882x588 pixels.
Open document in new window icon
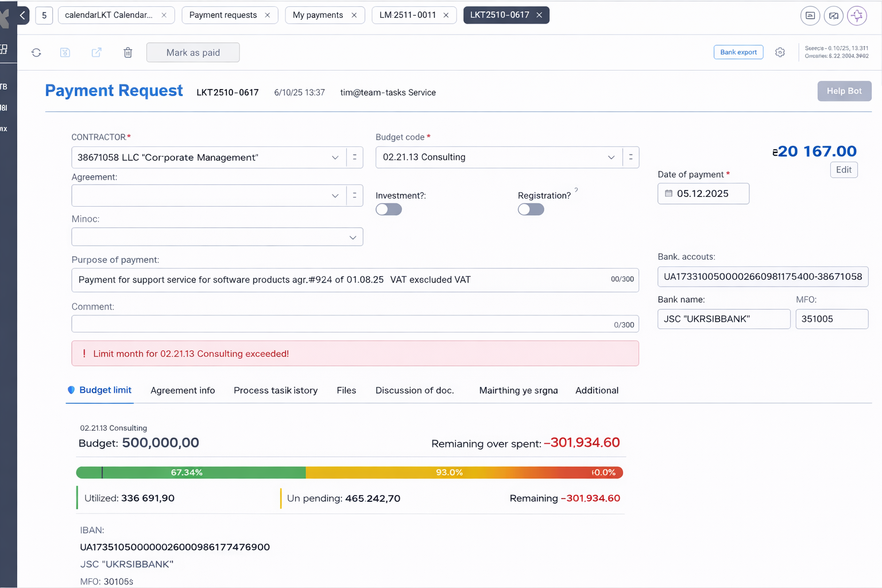coord(96,53)
